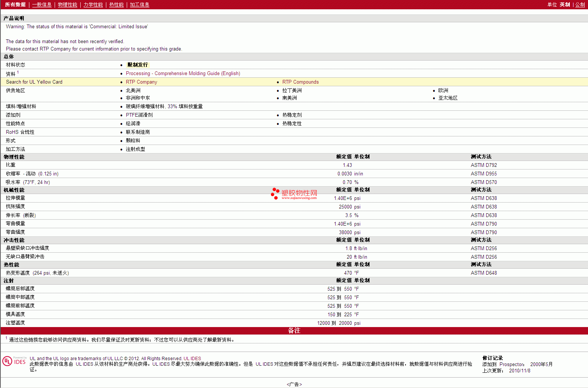Select the 比重 value 1.43
The height and width of the screenshot is (388, 588).
[x=347, y=165]
